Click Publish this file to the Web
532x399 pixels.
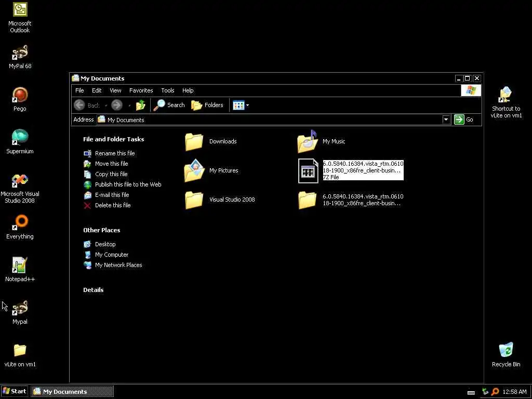coord(123,184)
